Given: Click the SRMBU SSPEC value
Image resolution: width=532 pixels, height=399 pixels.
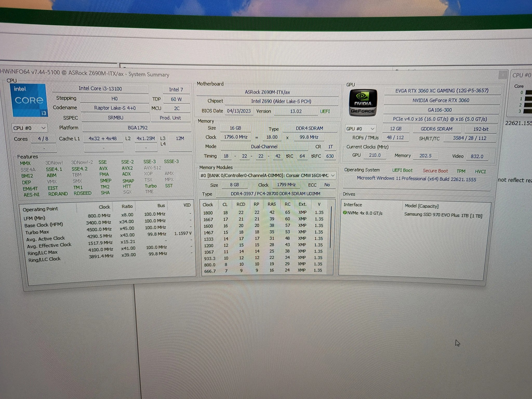Looking at the screenshot, I should (116, 118).
